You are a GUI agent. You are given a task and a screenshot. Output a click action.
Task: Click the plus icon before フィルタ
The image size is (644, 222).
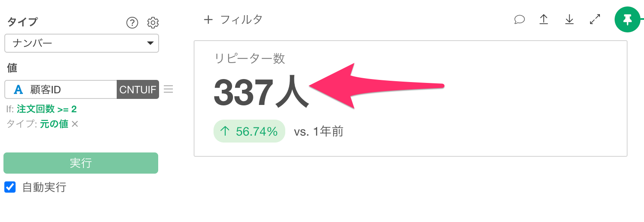(208, 19)
